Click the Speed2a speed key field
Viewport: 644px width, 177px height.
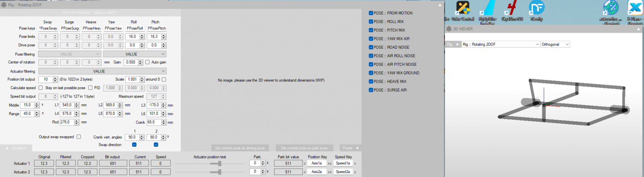tap(343, 172)
